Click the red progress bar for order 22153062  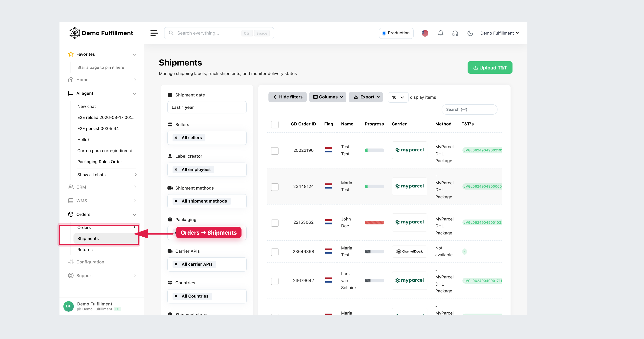374,223
